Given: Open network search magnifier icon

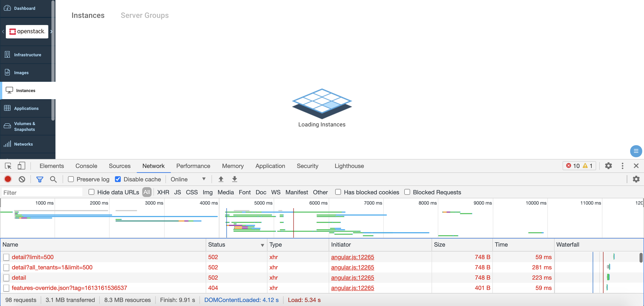Looking at the screenshot, I should (x=53, y=179).
